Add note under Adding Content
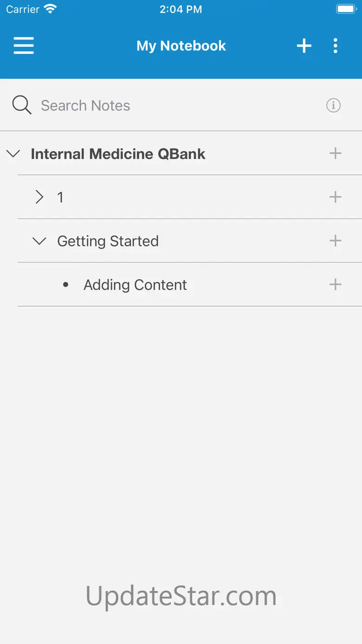This screenshot has height=644, width=362. 335,284
